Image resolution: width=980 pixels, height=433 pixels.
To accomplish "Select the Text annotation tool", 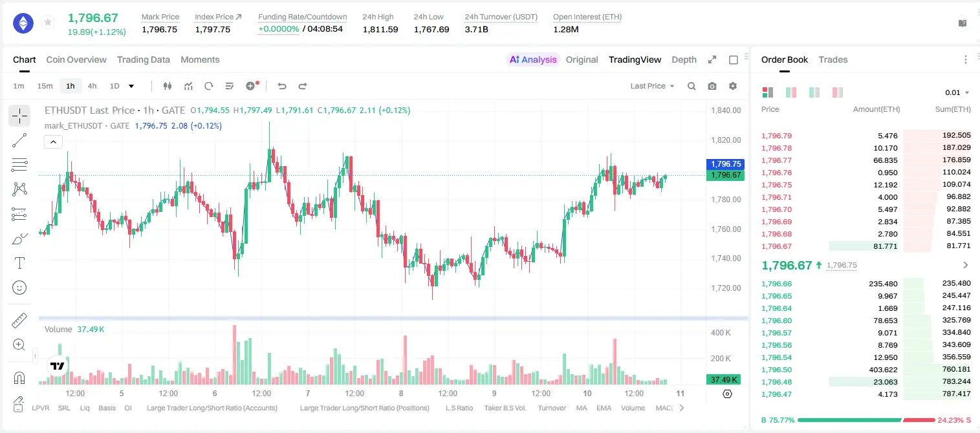I will click(x=19, y=263).
